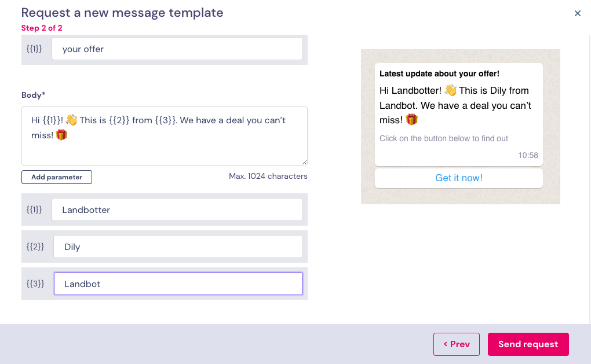Image resolution: width=591 pixels, height=364 pixels.
Task: Click the body textarea resize handle
Action: coord(305,162)
